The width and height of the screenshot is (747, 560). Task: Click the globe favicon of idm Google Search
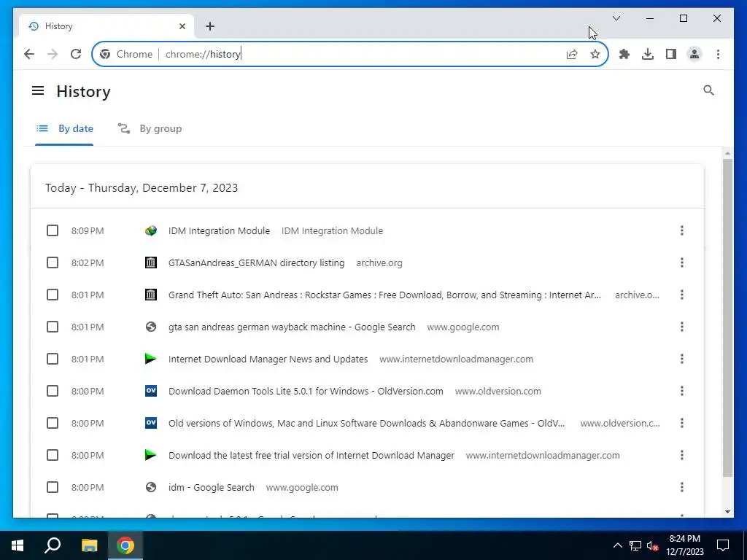point(150,487)
